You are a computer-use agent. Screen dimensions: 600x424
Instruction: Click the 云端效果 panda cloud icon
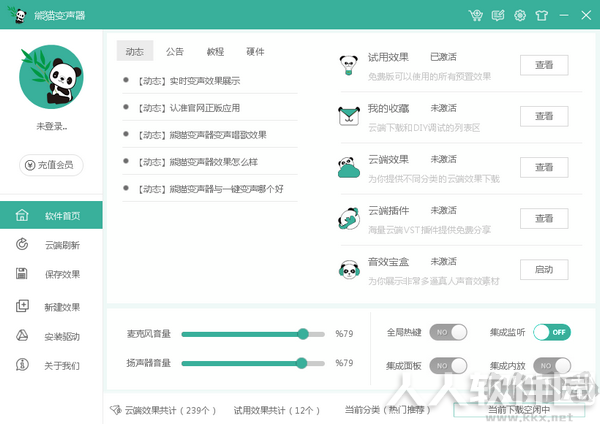349,167
